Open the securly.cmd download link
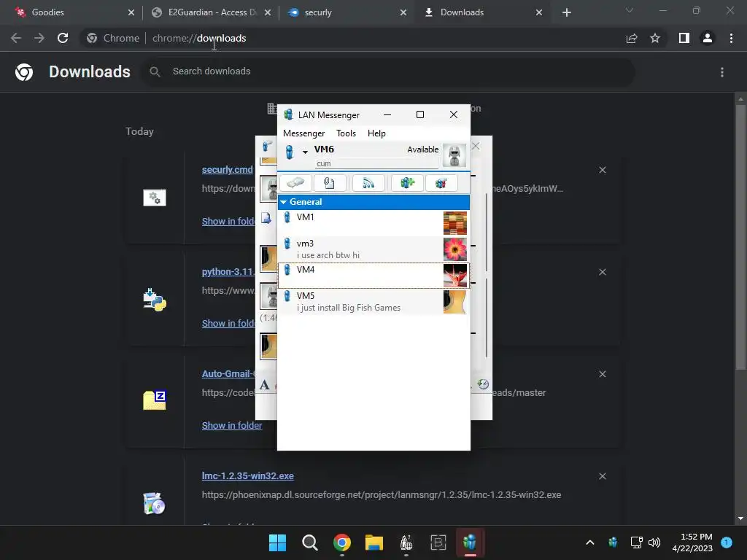Viewport: 747px width, 560px height. [x=228, y=169]
